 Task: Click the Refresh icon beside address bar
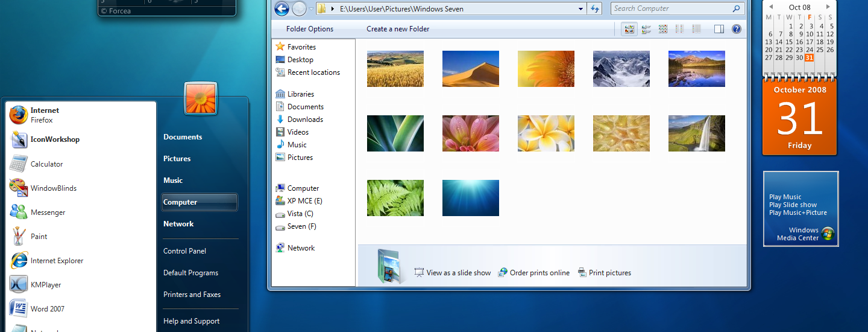point(595,8)
